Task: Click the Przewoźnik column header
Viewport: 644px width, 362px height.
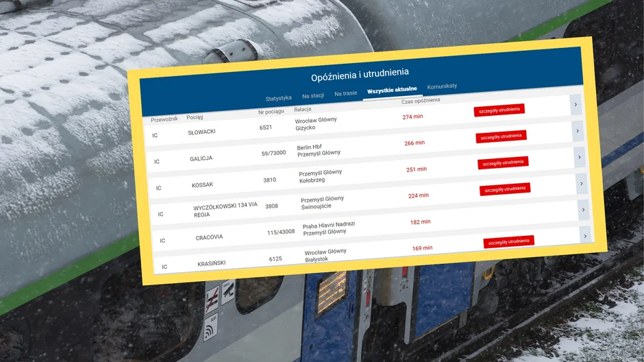Action: [164, 119]
